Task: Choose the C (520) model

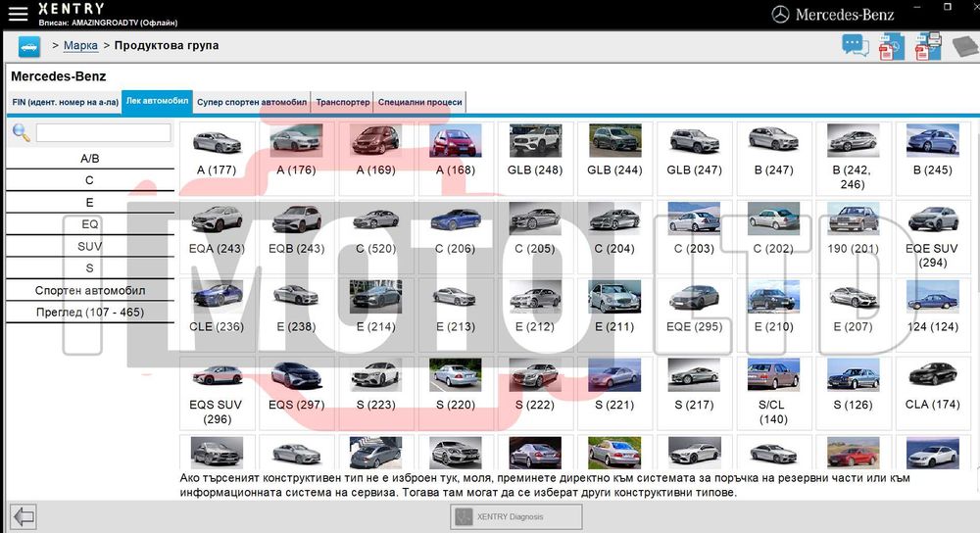Action: (375, 237)
